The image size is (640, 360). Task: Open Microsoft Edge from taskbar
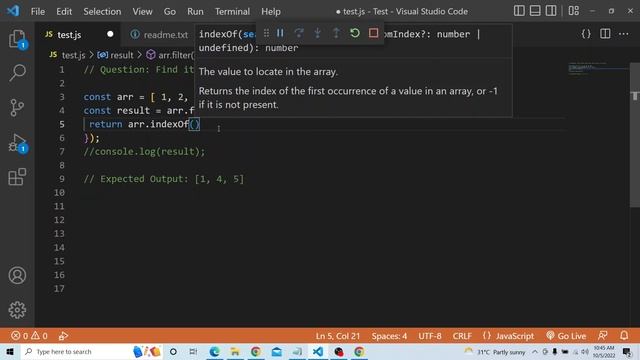214,351
